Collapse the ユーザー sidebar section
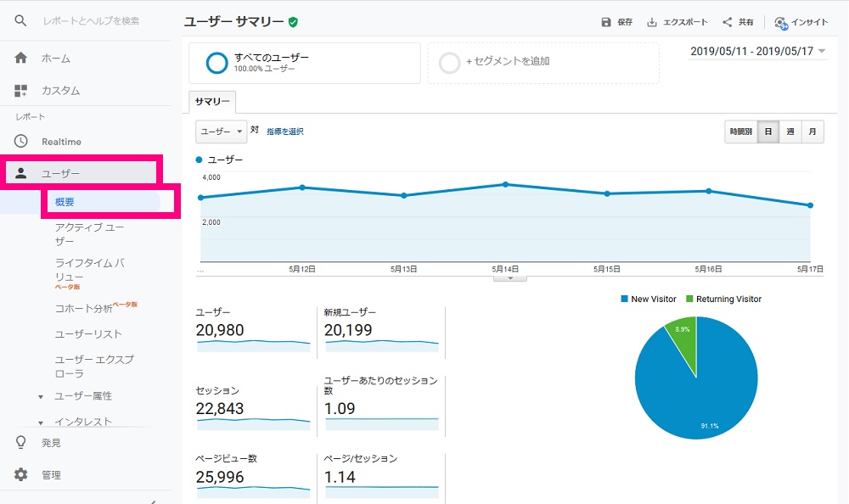 click(x=82, y=173)
